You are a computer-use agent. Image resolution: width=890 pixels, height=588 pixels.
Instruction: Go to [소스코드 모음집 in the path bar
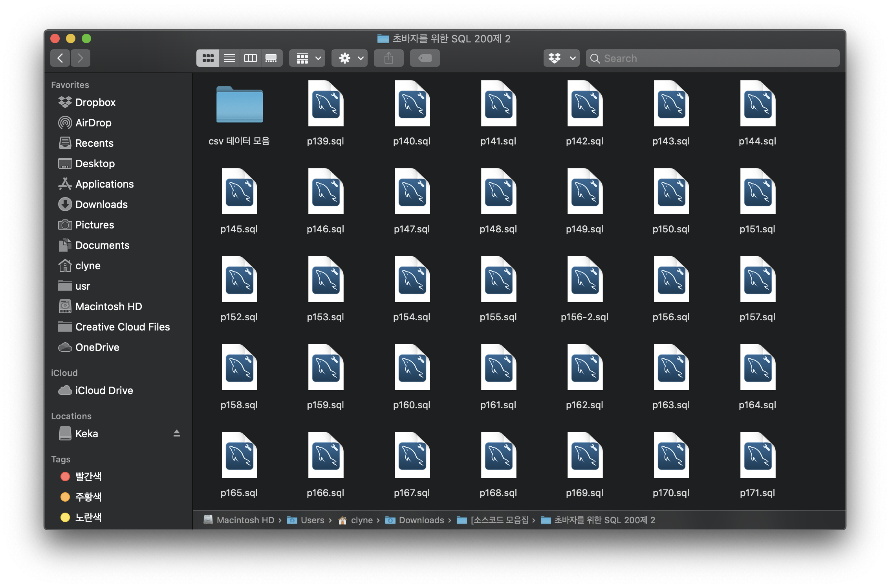(x=499, y=520)
